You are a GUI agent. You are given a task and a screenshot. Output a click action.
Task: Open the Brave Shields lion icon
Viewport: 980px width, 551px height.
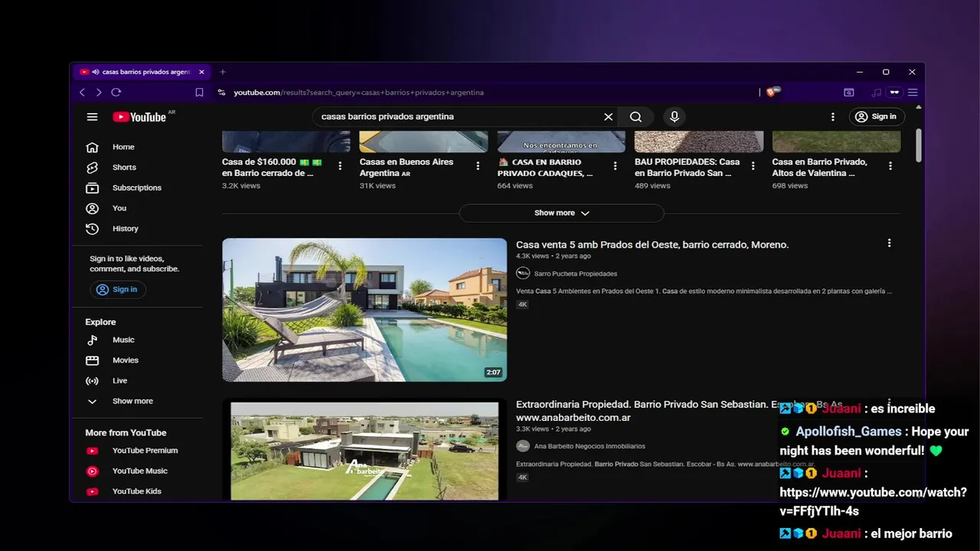(772, 93)
